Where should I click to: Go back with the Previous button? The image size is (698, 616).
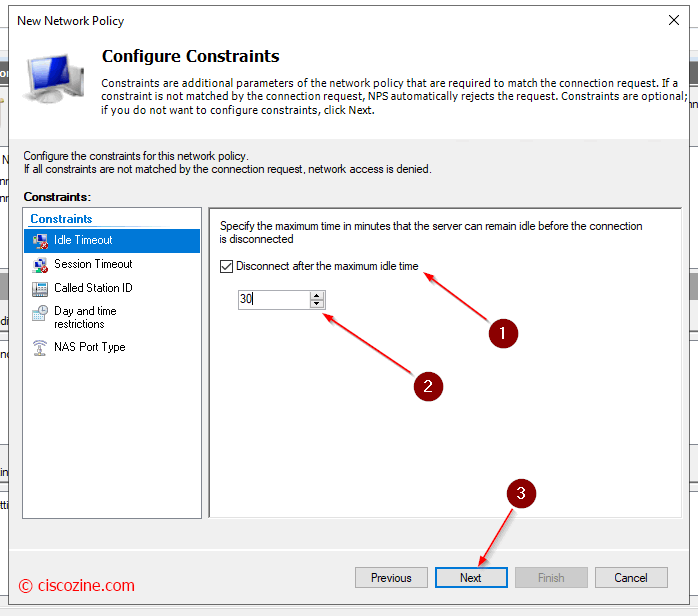tap(391, 578)
